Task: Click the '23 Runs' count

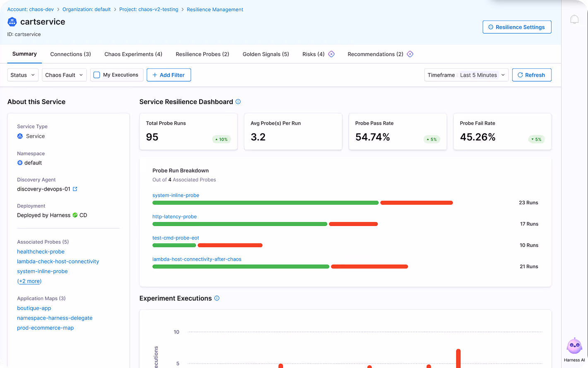Action: pyautogui.click(x=528, y=203)
